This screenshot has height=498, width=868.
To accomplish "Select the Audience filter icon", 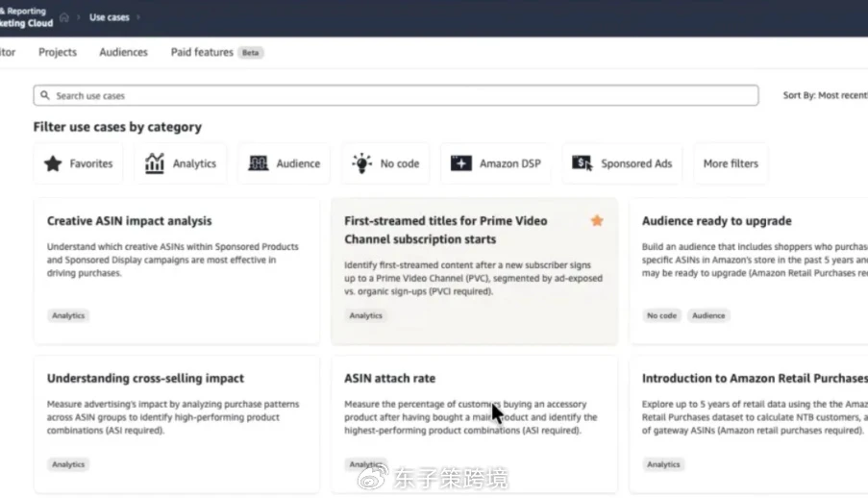I will [259, 163].
